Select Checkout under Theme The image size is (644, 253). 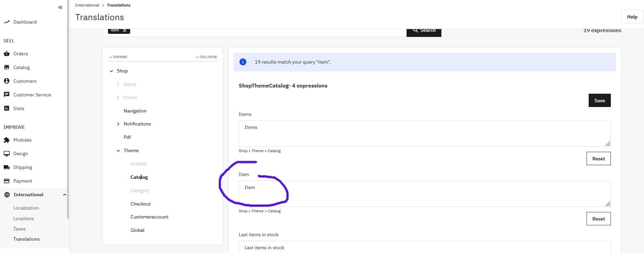tap(140, 204)
